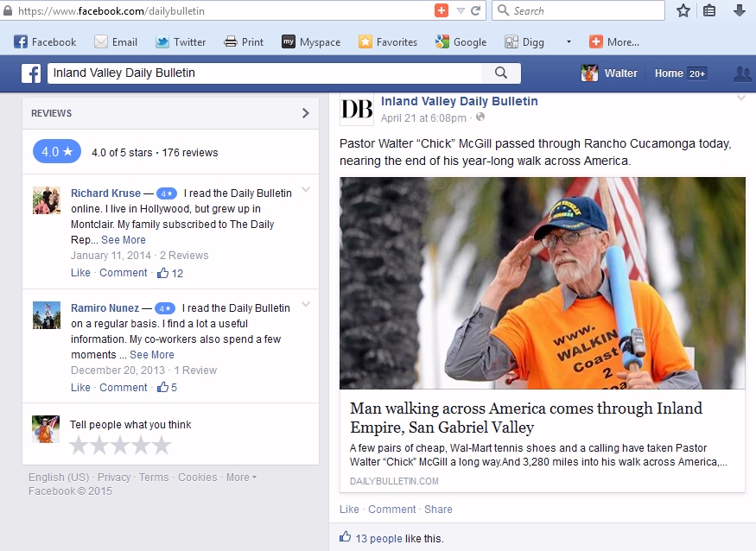
Task: Expand Ramiro Nunez review with See More
Action: pos(152,355)
